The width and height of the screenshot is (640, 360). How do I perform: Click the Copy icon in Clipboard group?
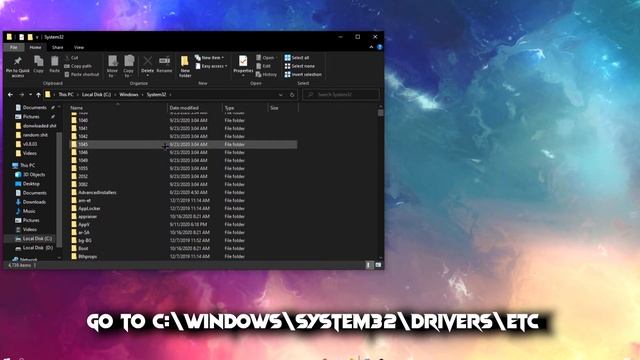pyautogui.click(x=38, y=64)
